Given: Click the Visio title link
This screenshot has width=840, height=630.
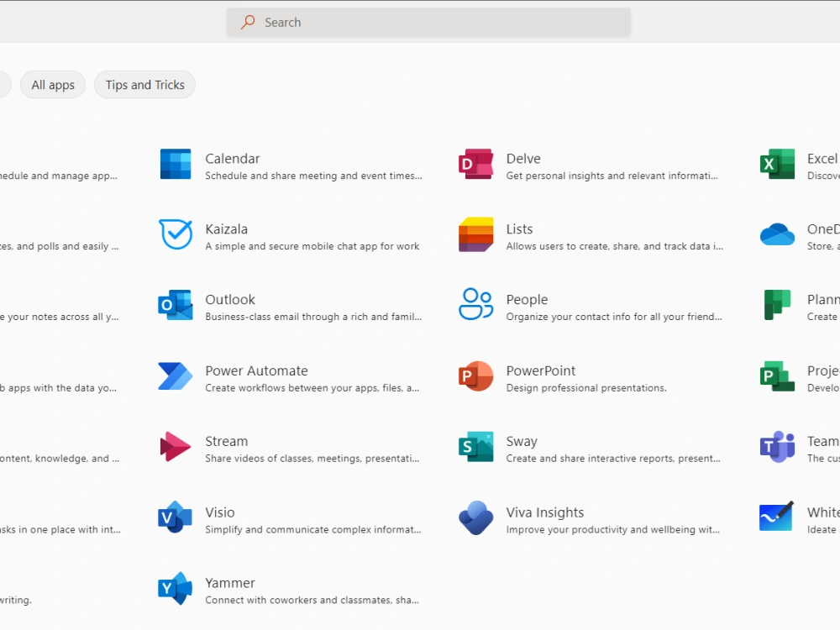Looking at the screenshot, I should tap(220, 512).
